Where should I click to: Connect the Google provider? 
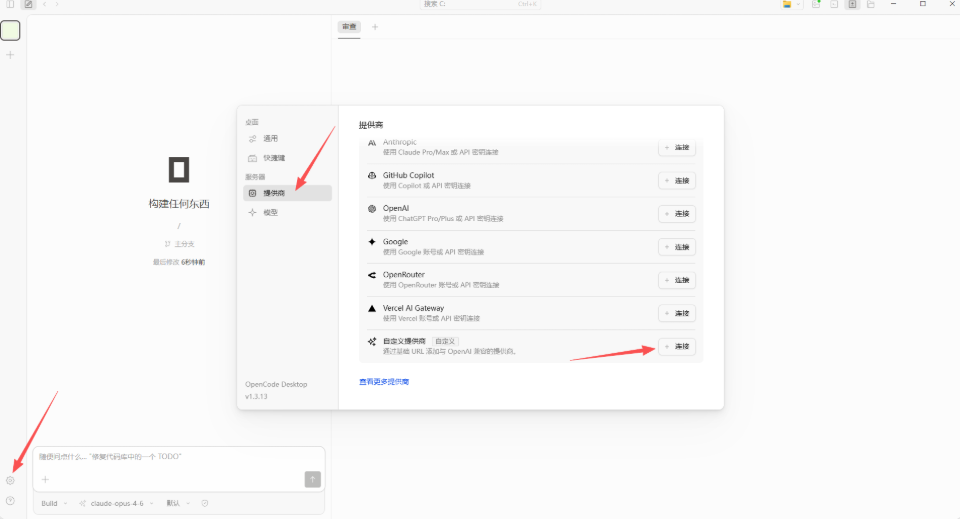point(677,247)
